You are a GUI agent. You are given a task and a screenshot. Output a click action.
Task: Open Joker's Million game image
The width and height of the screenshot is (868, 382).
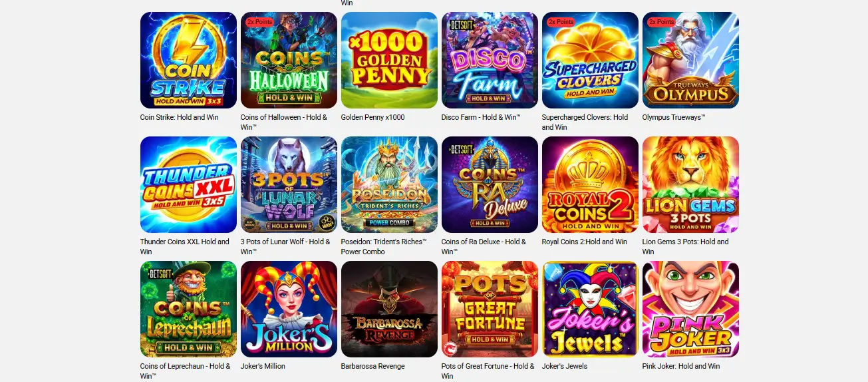click(289, 309)
